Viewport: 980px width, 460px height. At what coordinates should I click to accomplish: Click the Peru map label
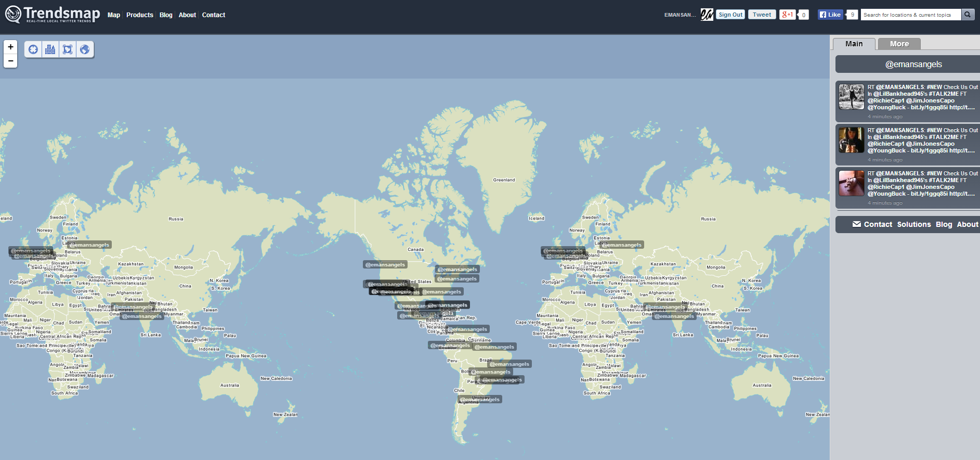[452, 361]
